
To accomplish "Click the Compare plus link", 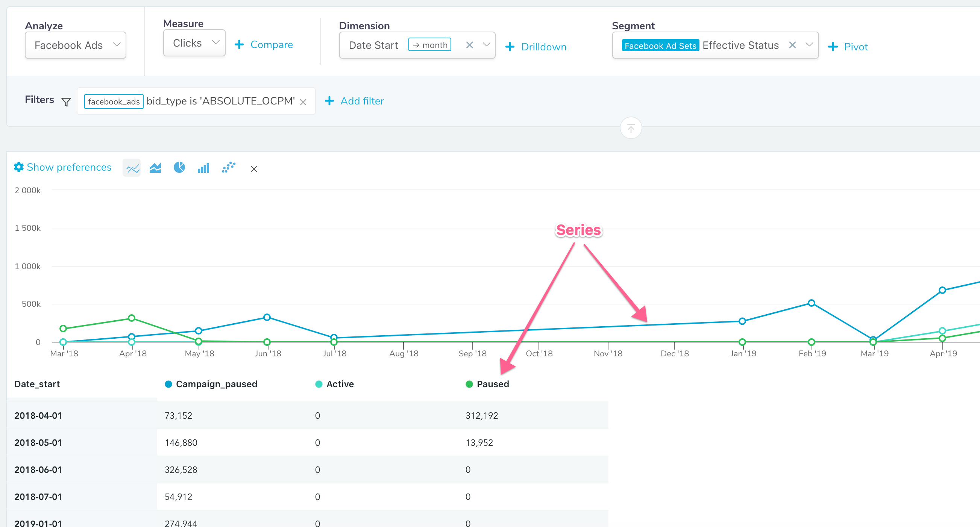I will pyautogui.click(x=264, y=45).
